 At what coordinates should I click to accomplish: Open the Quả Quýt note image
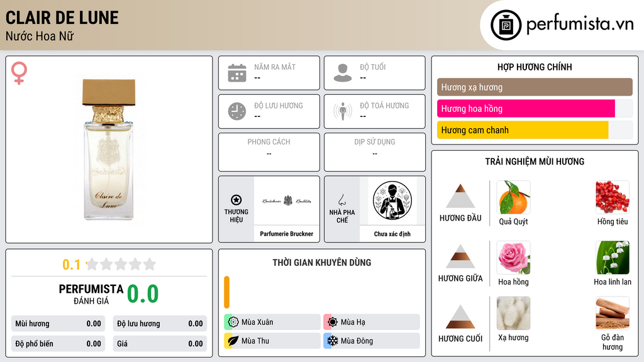tap(513, 197)
